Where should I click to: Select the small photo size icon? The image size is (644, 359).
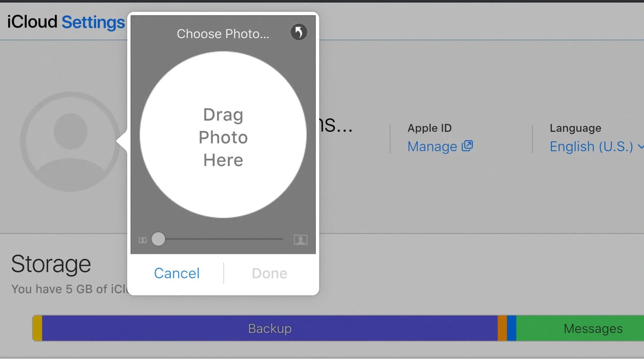142,239
